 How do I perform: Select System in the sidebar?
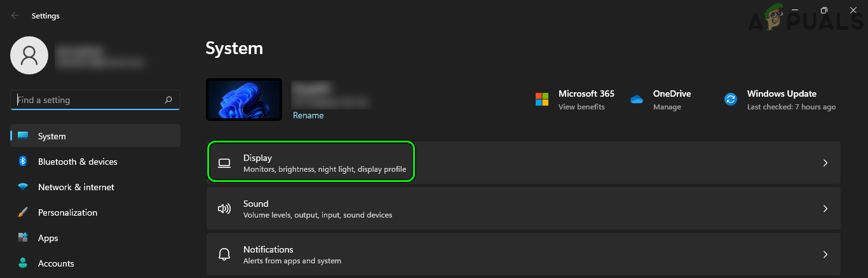pos(51,136)
